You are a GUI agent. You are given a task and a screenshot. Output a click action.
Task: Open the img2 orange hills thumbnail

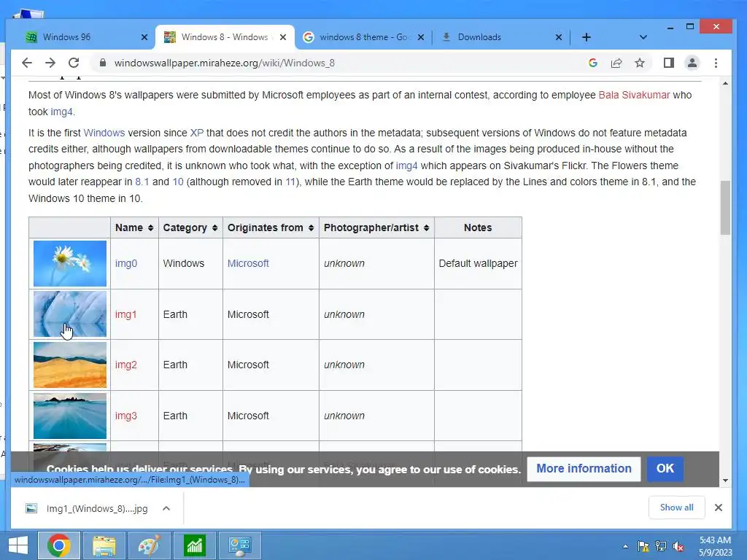click(70, 365)
